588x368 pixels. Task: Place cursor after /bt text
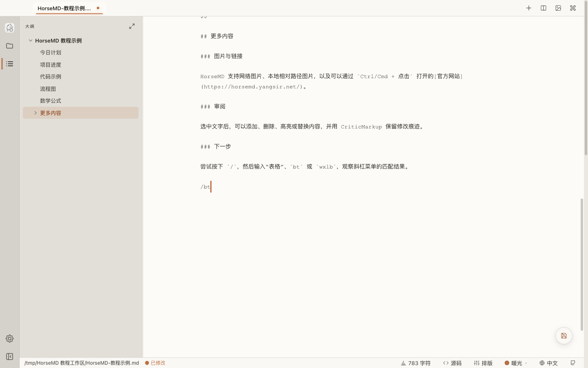tap(211, 187)
